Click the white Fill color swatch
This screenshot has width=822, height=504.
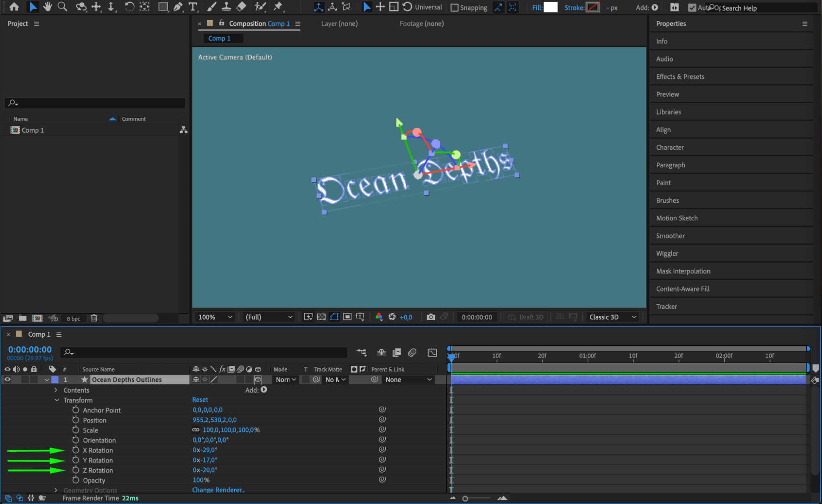[550, 7]
